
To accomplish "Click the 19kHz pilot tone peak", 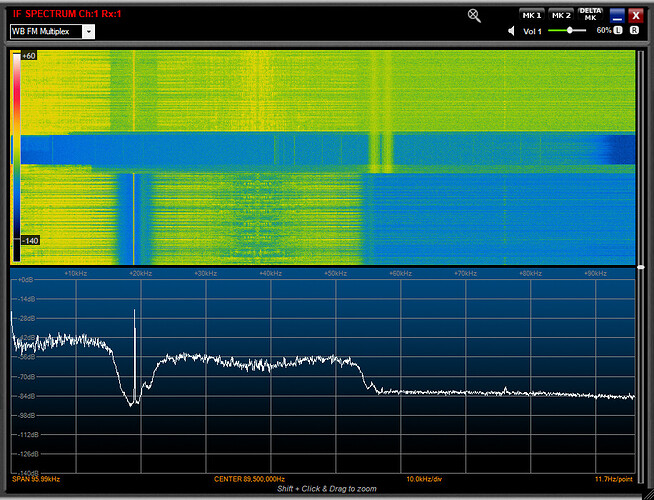I will pyautogui.click(x=135, y=312).
